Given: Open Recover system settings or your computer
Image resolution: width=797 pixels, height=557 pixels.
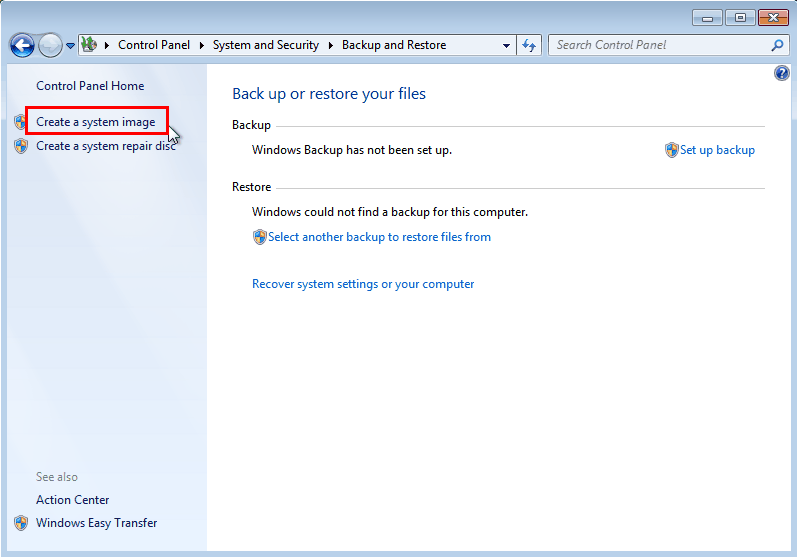Looking at the screenshot, I should pos(363,284).
